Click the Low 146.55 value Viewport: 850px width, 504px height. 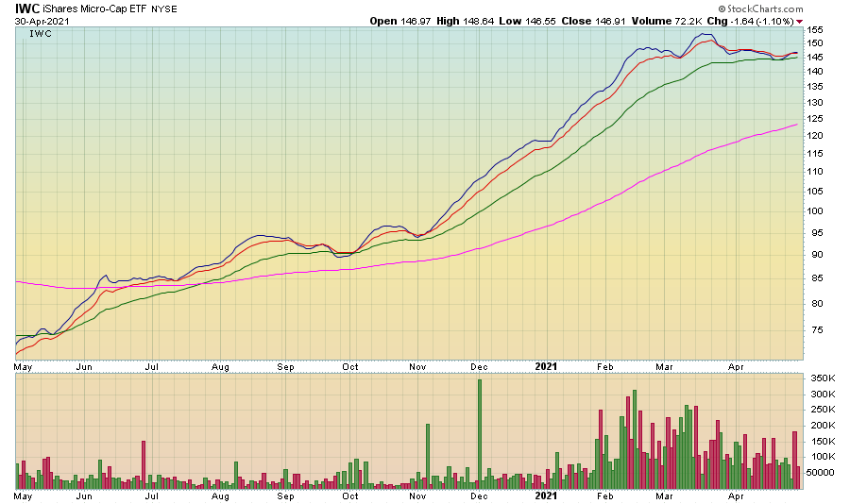click(527, 21)
